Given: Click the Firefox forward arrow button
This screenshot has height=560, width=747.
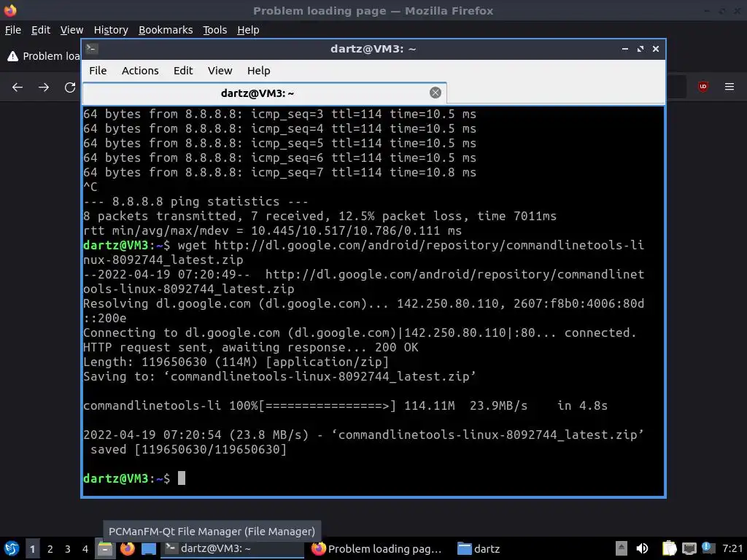Looking at the screenshot, I should (x=44, y=87).
